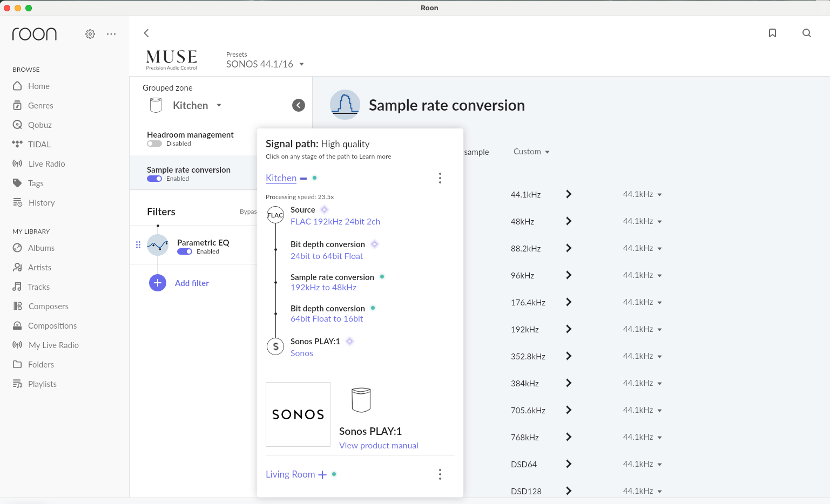Open Playlists in sidebar

tap(35, 384)
